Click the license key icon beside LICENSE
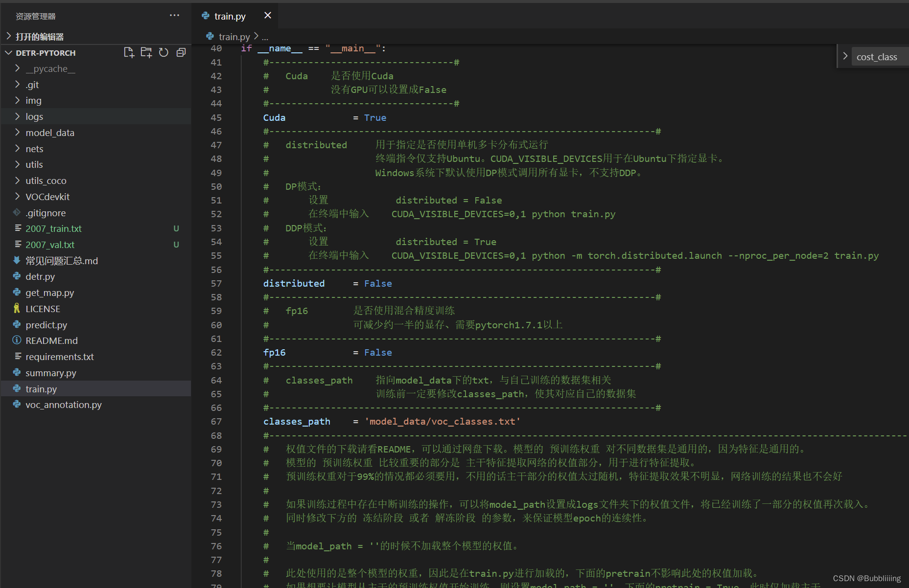Image resolution: width=909 pixels, height=588 pixels. 17,308
